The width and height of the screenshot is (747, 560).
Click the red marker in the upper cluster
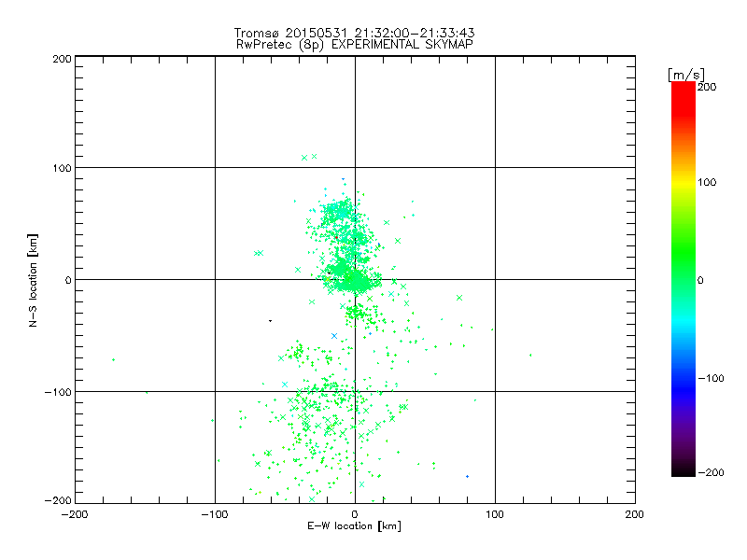pos(336,237)
